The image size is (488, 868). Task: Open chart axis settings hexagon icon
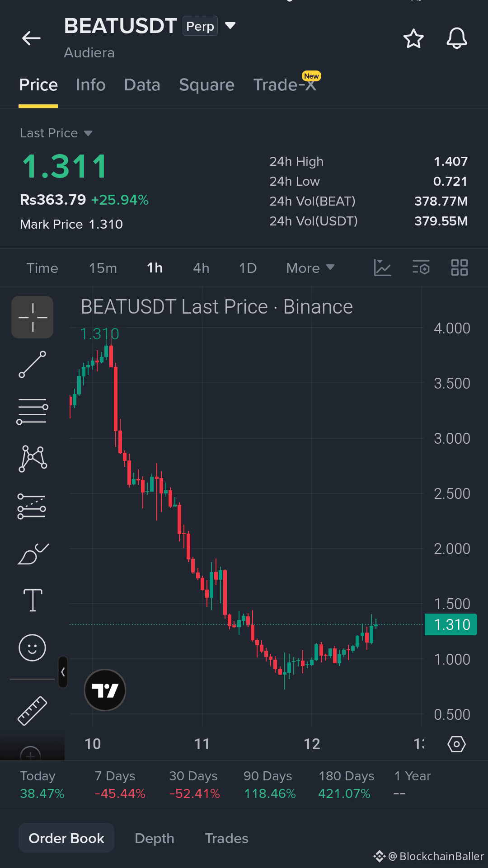coord(456,744)
